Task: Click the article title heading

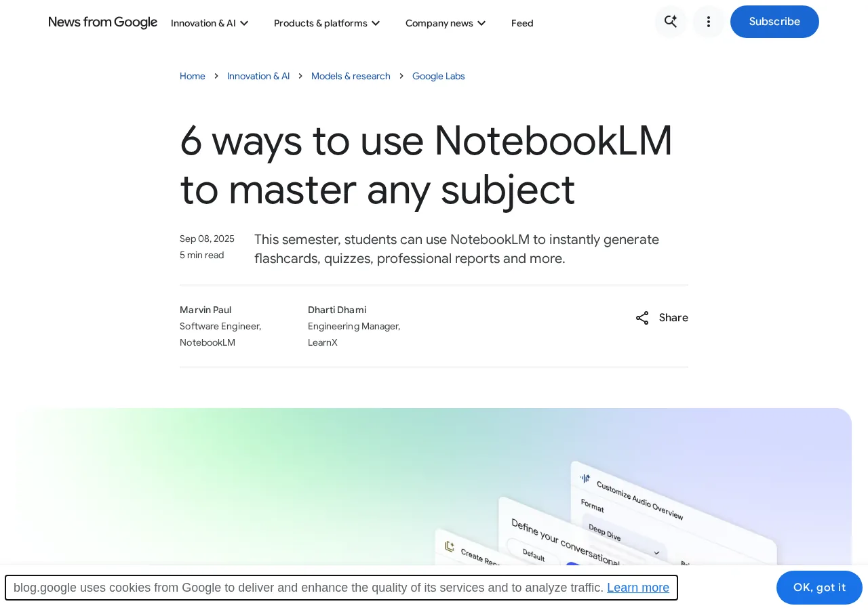Action: coord(427,165)
